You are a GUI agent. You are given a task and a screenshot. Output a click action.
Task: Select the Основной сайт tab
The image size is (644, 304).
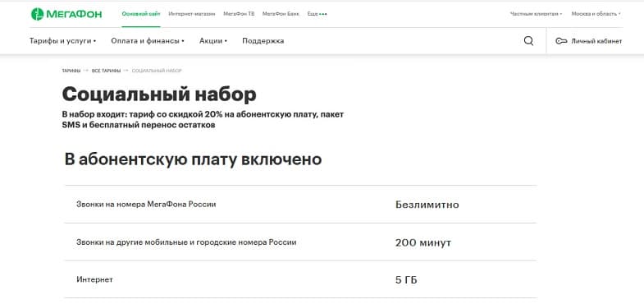(141, 14)
